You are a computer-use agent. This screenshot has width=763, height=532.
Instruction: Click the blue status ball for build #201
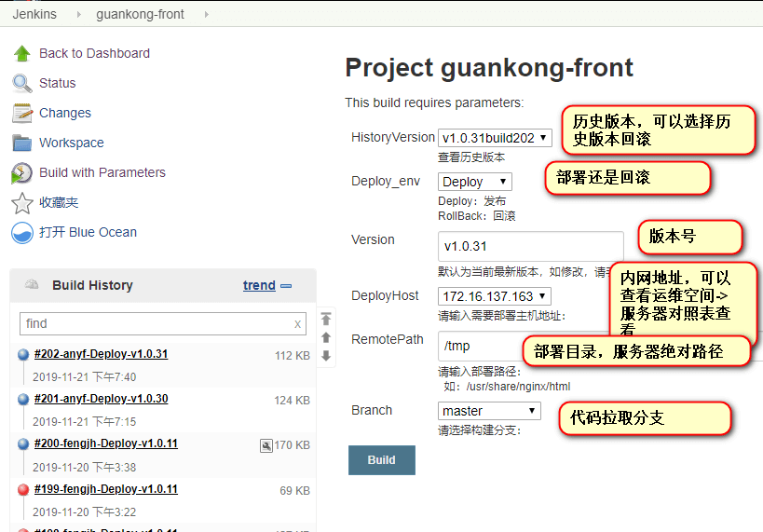(x=23, y=399)
